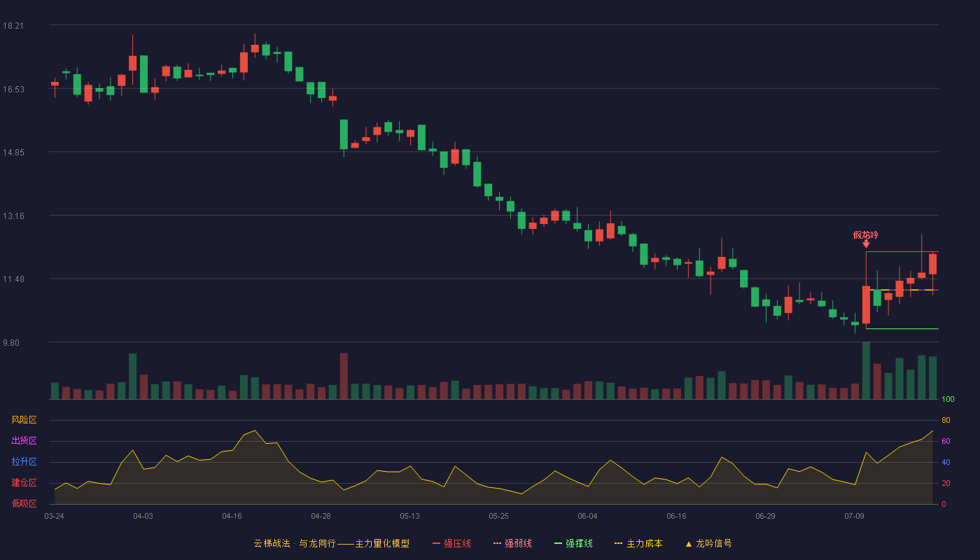This screenshot has height=560, width=980.
Task: Click the 18.21 price axis label
Action: click(13, 26)
